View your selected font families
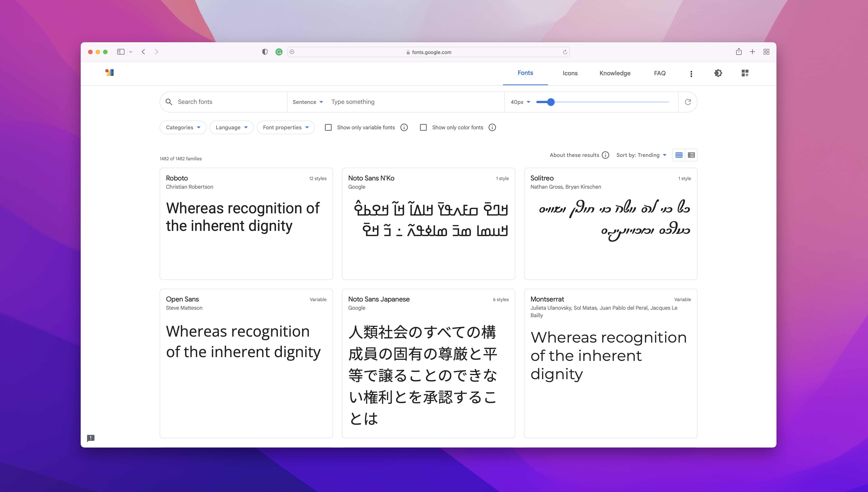Viewport: 868px width, 492px height. 745,73
